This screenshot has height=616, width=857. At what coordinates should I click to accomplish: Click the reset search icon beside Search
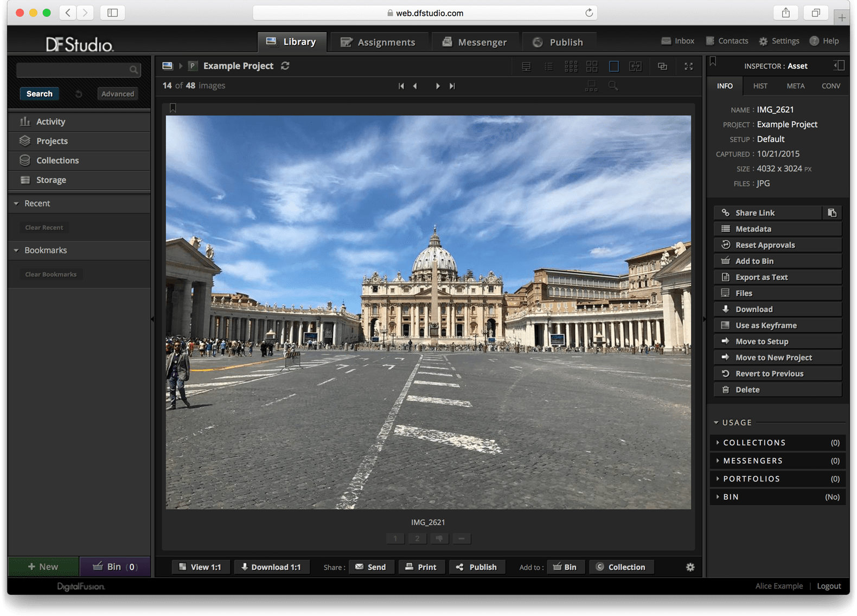[x=79, y=94]
